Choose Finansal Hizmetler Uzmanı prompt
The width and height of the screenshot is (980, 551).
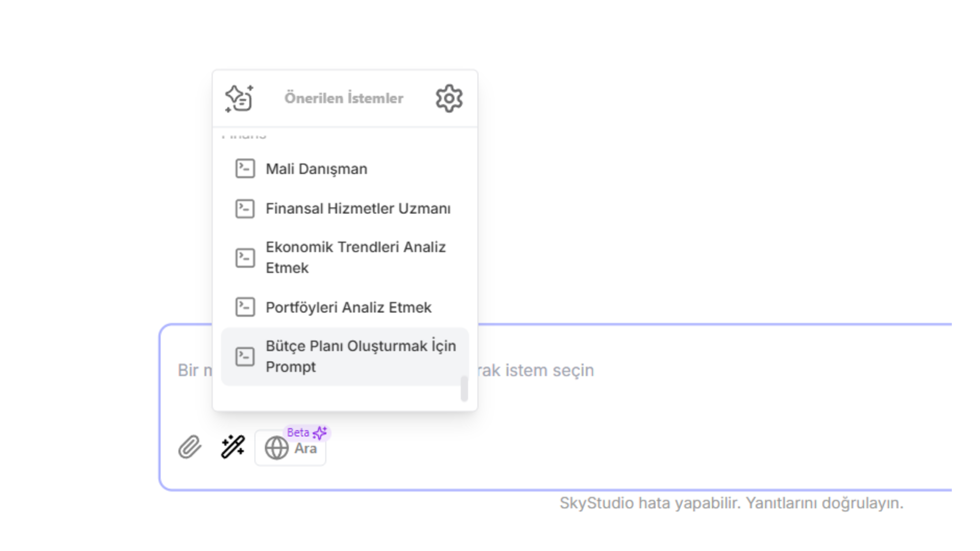point(345,208)
